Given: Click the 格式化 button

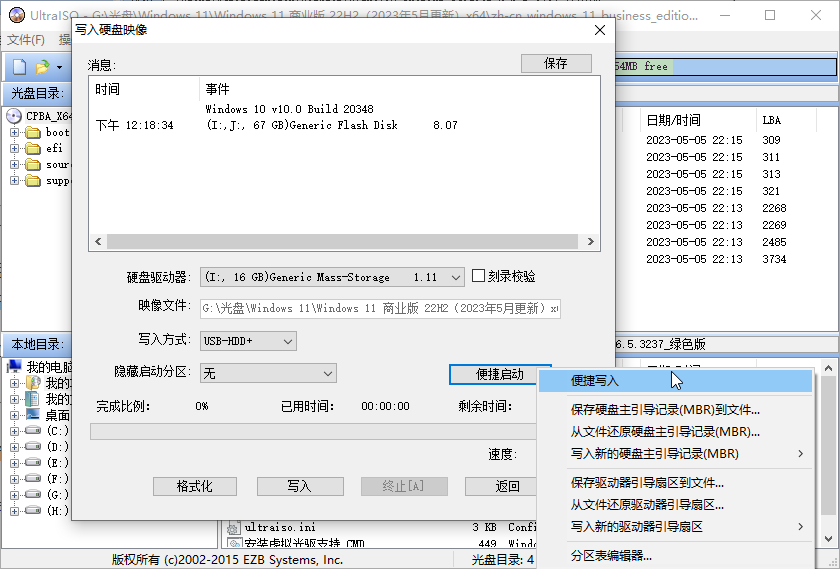Looking at the screenshot, I should point(194,486).
